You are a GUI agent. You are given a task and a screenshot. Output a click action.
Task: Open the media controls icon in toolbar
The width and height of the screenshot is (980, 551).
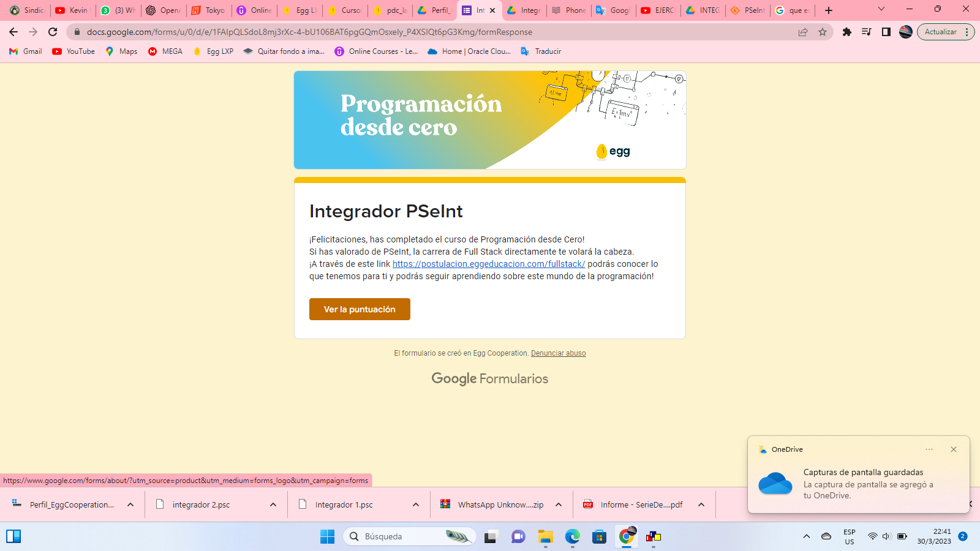(866, 32)
